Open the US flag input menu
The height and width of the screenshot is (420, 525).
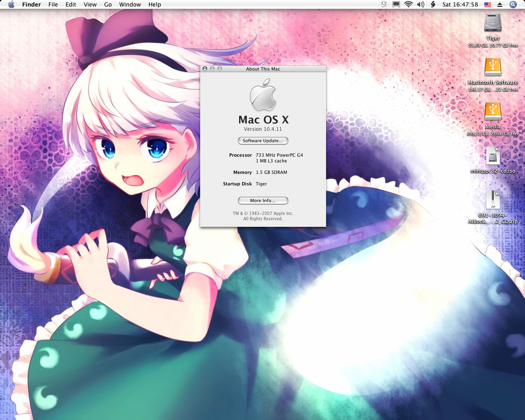tap(488, 5)
